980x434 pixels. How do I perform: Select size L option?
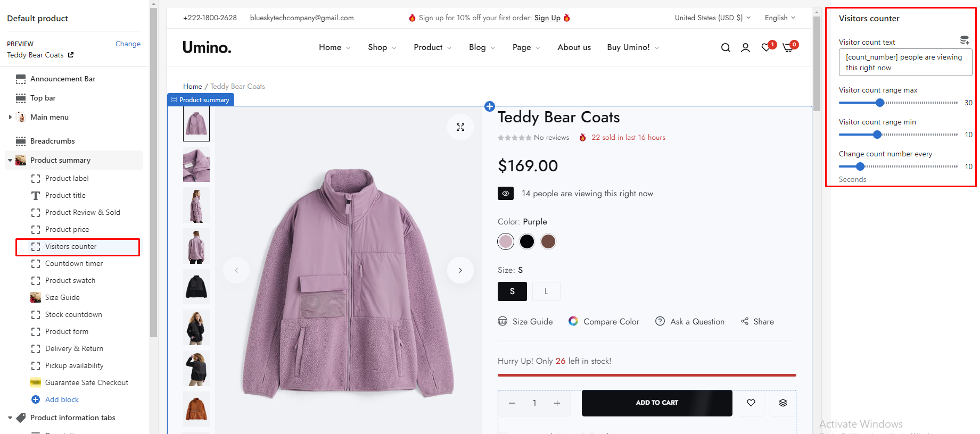[x=546, y=291]
